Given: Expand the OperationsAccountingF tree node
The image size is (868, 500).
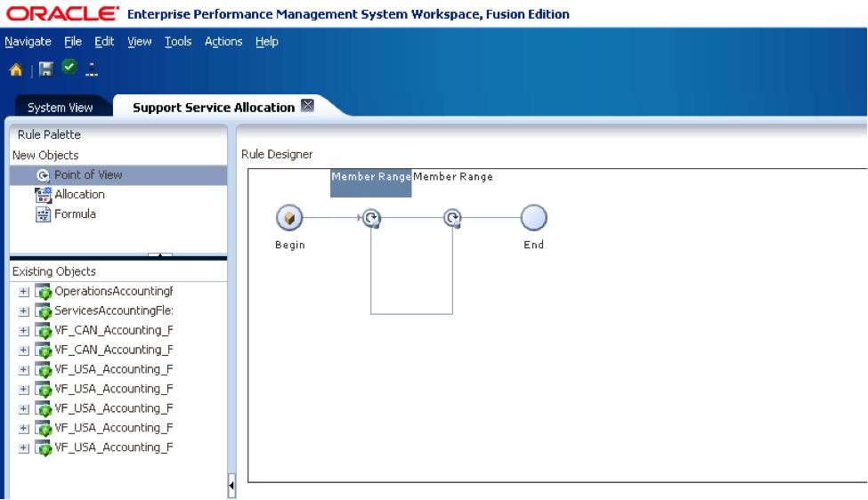Looking at the screenshot, I should [24, 292].
